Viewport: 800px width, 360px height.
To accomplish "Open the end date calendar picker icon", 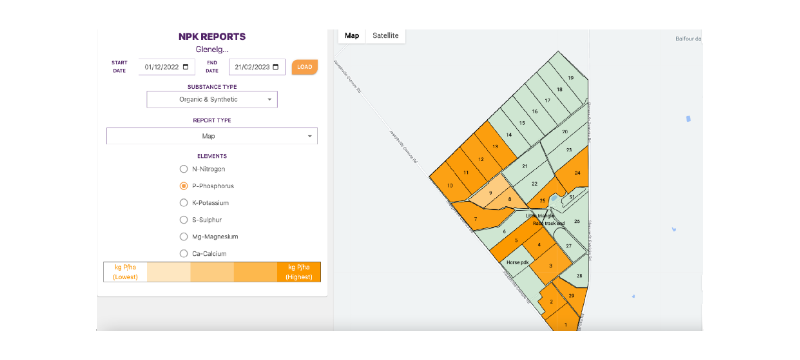I will point(276,67).
